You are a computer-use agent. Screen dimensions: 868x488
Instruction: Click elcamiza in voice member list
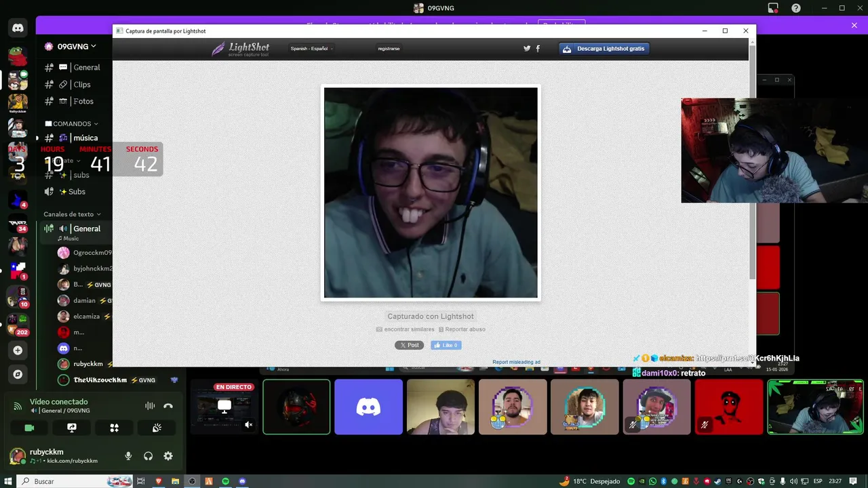(x=84, y=317)
